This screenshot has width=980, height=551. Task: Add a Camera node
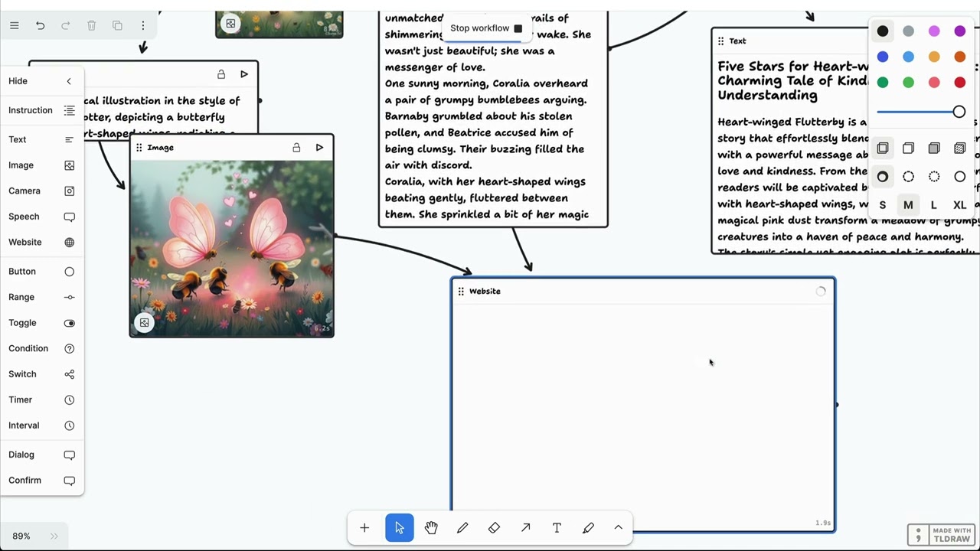point(42,191)
